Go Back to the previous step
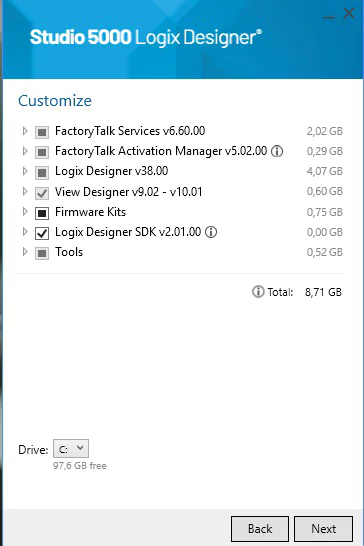Viewport: 364px width, 546px height. 260,529
